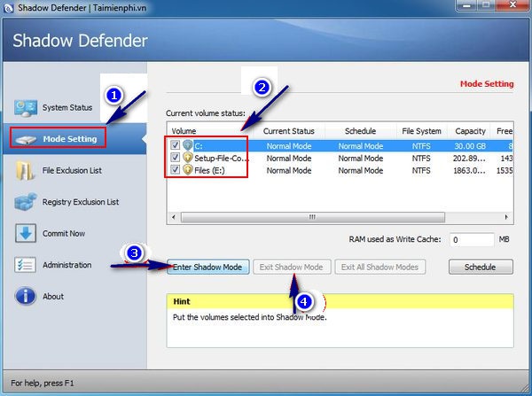Uncheck the Setup-File-Co volume checkbox
The width and height of the screenshot is (532, 396).
point(175,158)
